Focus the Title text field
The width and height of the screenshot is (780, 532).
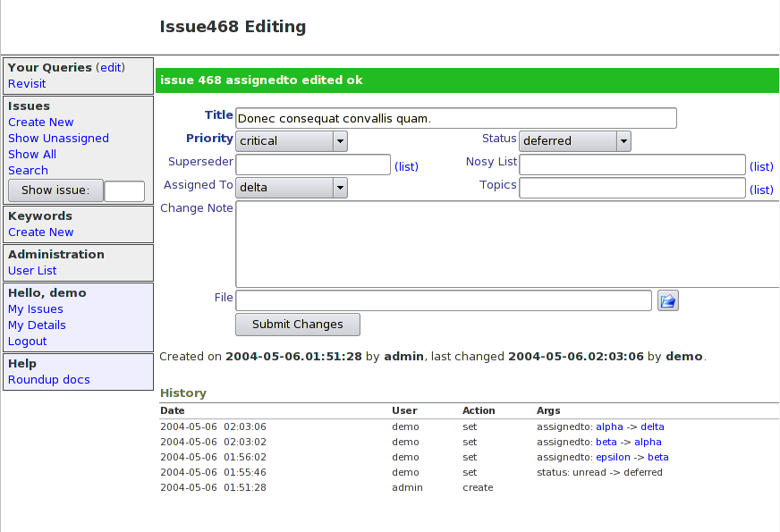pos(456,118)
